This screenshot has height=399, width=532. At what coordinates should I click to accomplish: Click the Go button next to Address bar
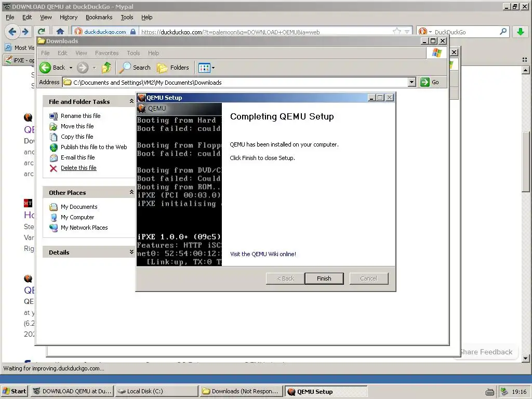coord(430,82)
